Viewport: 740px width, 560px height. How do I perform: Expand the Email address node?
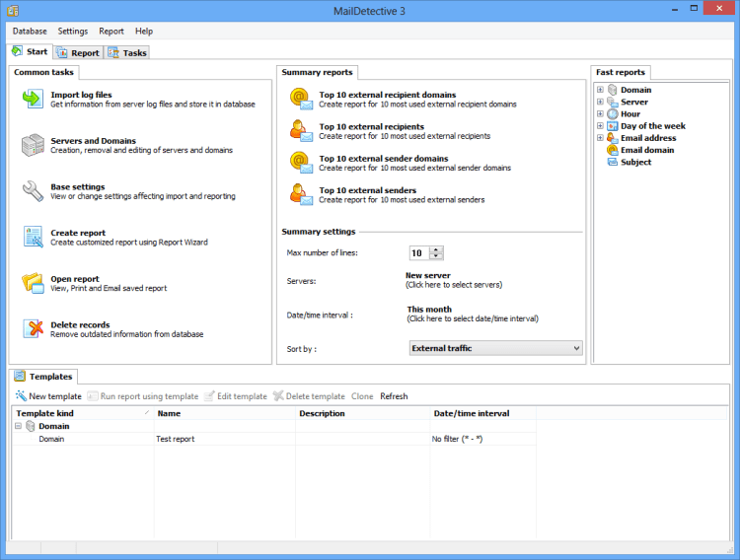pyautogui.click(x=600, y=138)
